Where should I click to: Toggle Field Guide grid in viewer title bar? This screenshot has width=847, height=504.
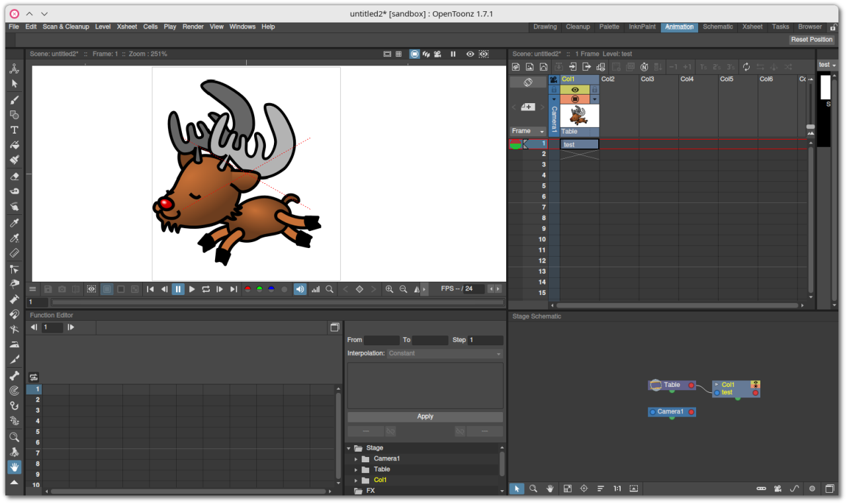(x=398, y=54)
